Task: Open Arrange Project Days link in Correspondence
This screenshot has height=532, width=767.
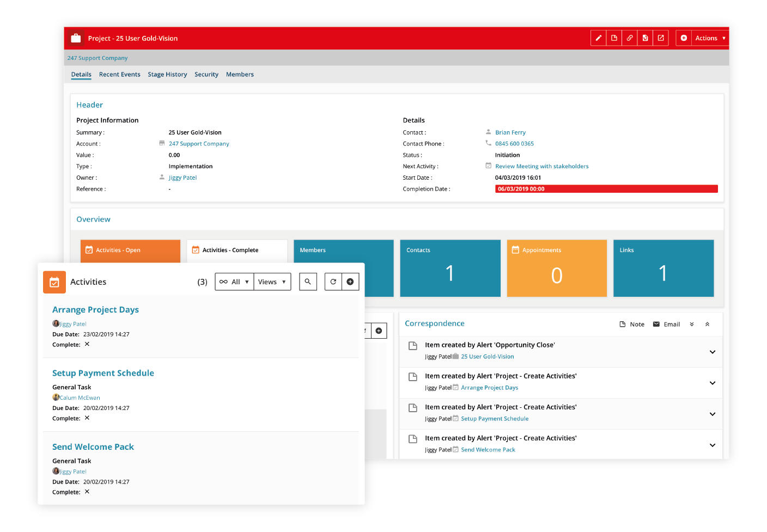Action: (490, 388)
